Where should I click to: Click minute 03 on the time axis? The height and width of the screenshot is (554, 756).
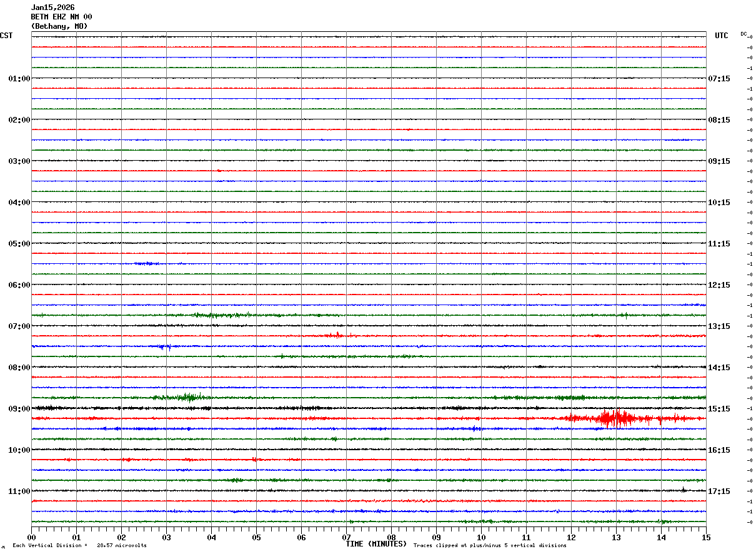tap(166, 537)
